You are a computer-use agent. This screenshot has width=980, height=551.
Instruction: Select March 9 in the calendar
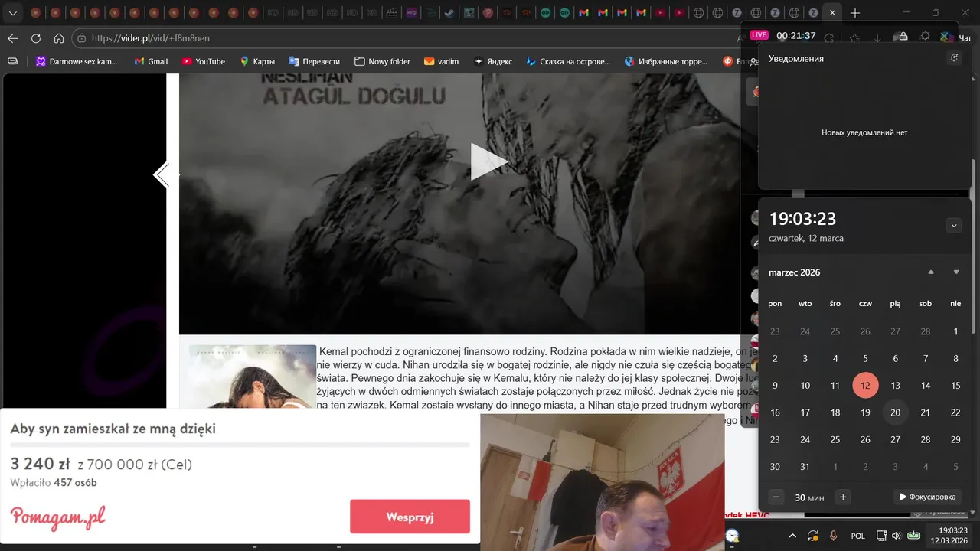pyautogui.click(x=775, y=386)
